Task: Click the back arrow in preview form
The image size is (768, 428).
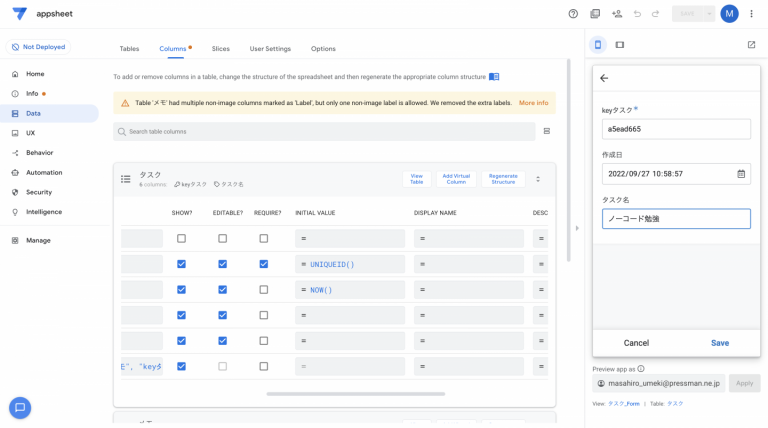Action: pos(604,78)
